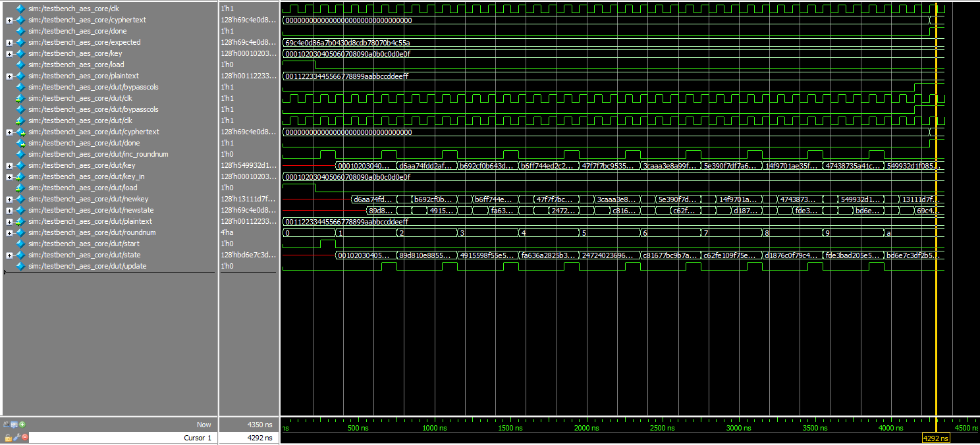Viewport: 980px width, 445px height.
Task: Click the output port icon for dut/done
Action: point(20,143)
